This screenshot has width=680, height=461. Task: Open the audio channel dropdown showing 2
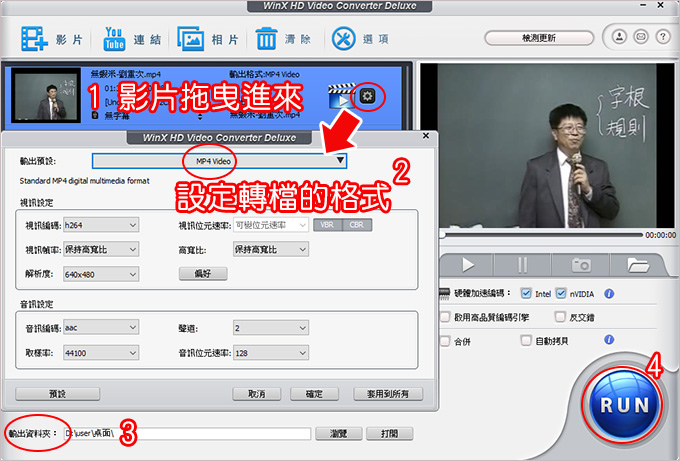(271, 328)
